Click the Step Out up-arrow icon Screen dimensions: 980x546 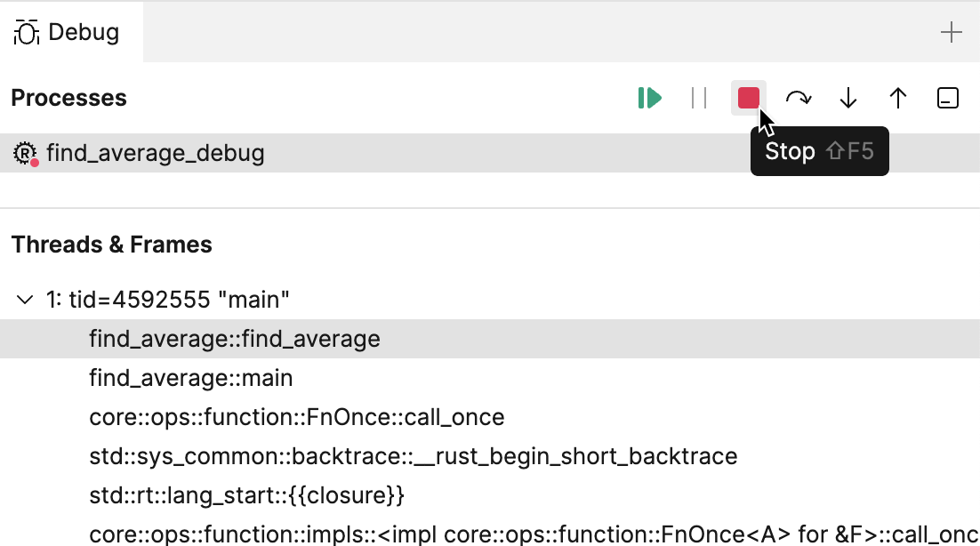(x=897, y=99)
